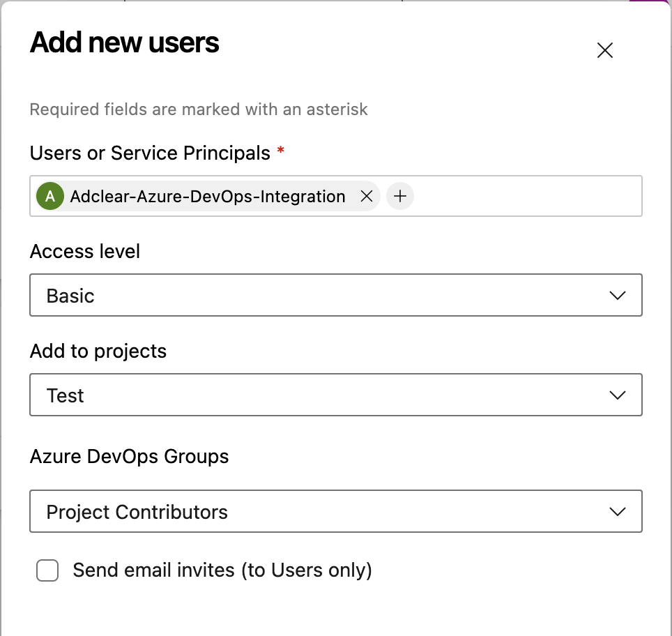Click the chevron beside the Test project field
The width and height of the screenshot is (672, 636).
coord(618,395)
